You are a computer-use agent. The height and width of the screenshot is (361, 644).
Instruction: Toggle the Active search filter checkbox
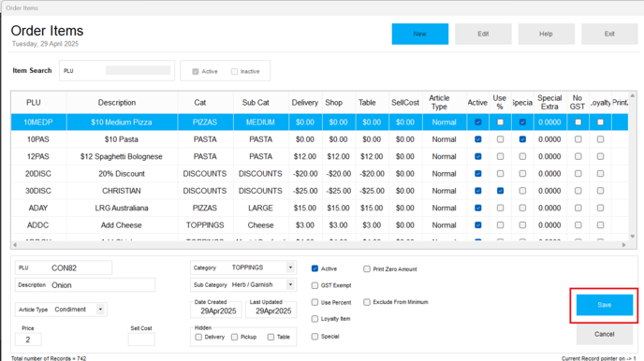(x=196, y=71)
